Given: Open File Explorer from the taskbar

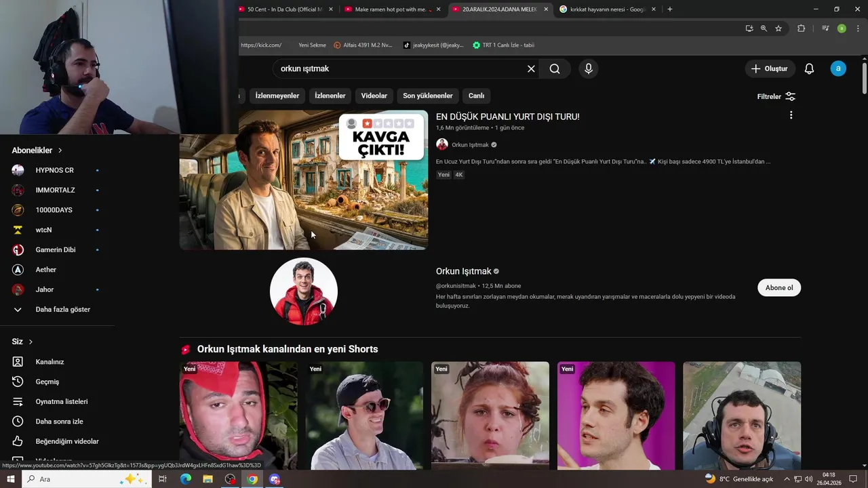Looking at the screenshot, I should [x=208, y=479].
